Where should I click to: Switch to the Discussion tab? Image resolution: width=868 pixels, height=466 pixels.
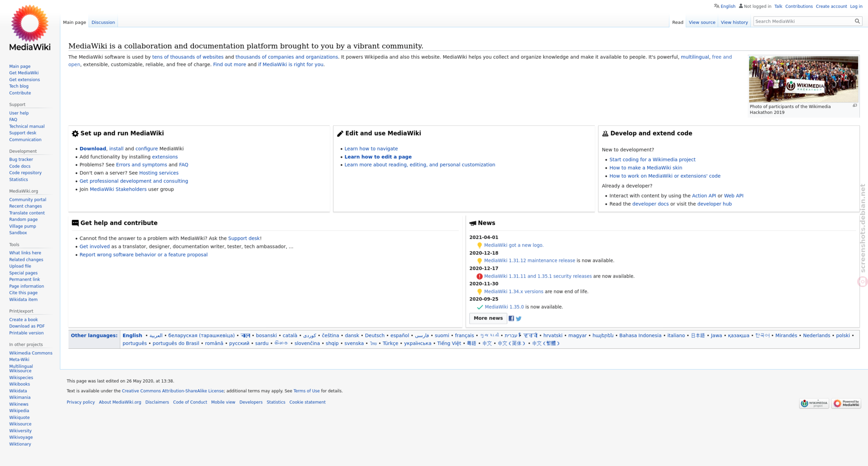pos(103,22)
